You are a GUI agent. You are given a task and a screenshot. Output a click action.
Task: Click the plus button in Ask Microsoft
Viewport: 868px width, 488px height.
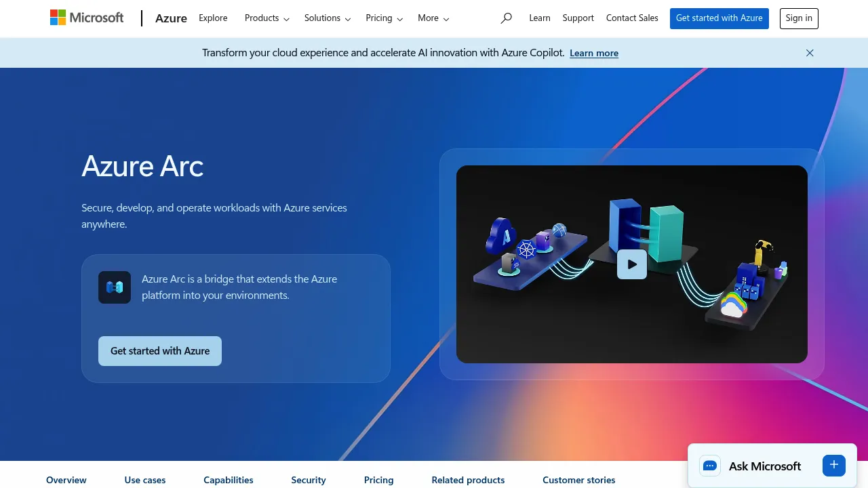pos(834,465)
